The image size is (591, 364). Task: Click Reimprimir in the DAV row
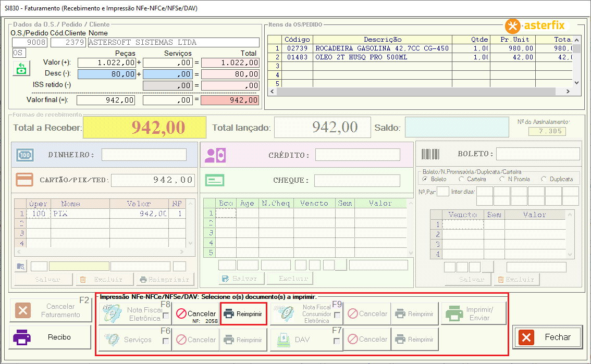[x=415, y=340]
